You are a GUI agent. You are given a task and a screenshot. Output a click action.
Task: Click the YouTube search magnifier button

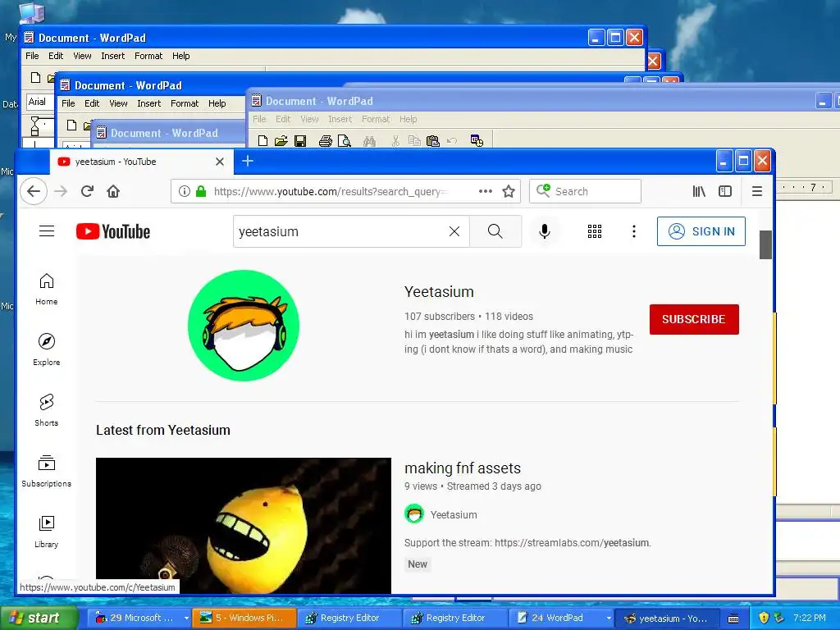pyautogui.click(x=495, y=231)
